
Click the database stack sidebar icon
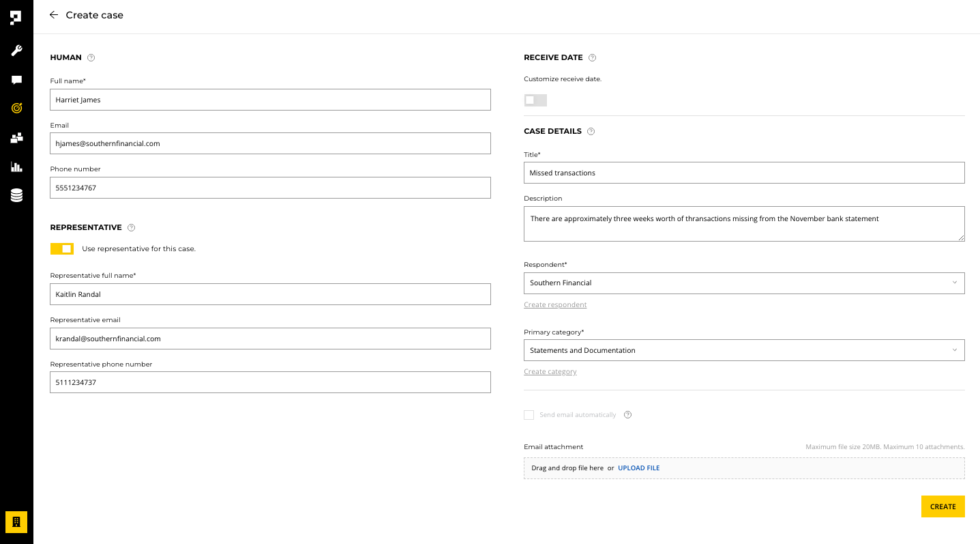click(16, 196)
